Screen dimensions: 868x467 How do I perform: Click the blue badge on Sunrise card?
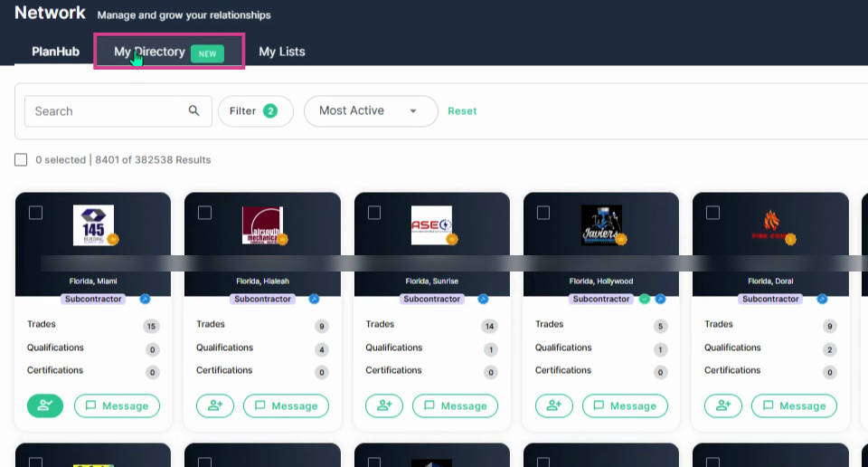tap(483, 300)
